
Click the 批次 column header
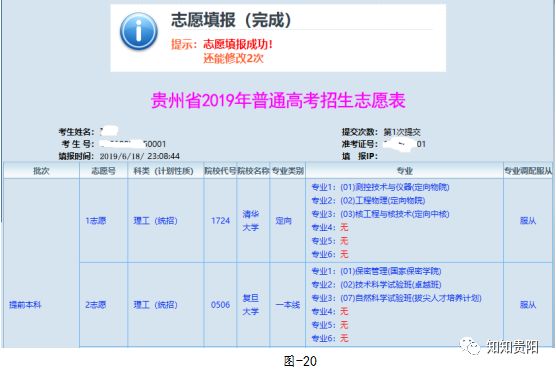click(x=41, y=171)
